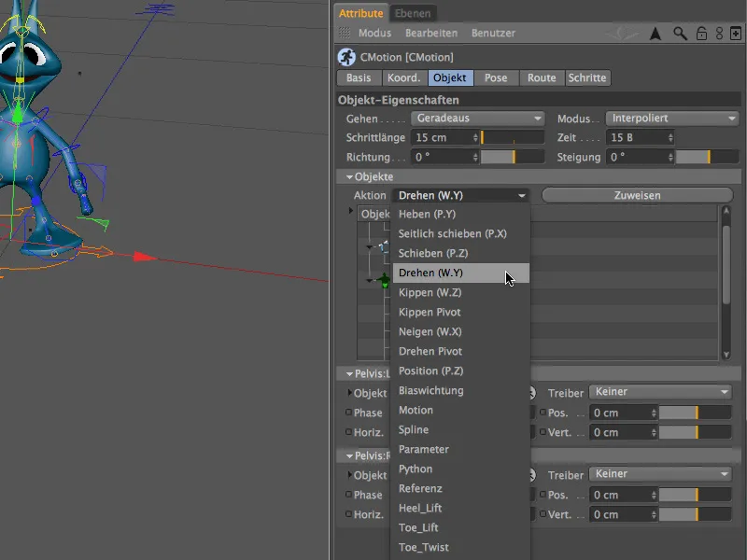The image size is (747, 560).
Task: Open the magnifier search icon
Action: click(680, 34)
